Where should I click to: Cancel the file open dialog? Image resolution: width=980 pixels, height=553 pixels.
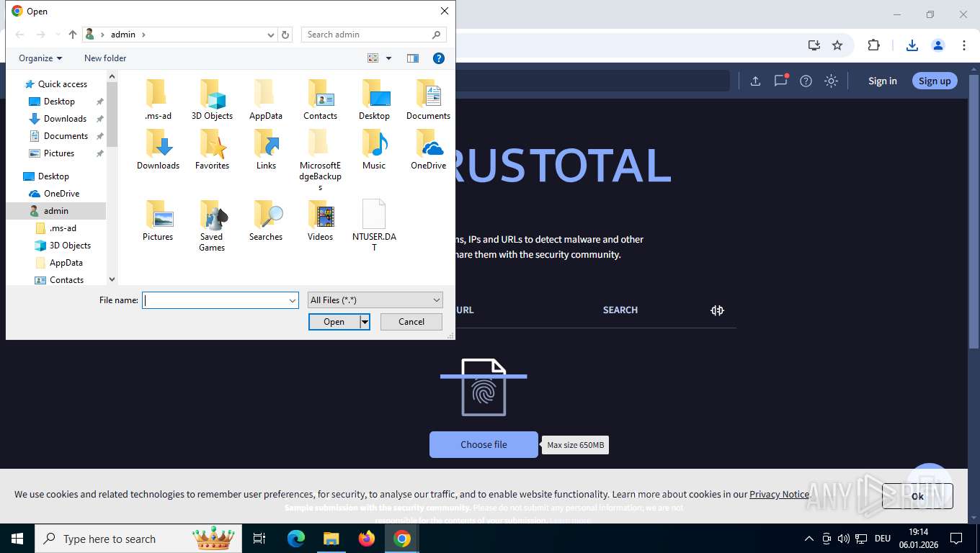[411, 322]
